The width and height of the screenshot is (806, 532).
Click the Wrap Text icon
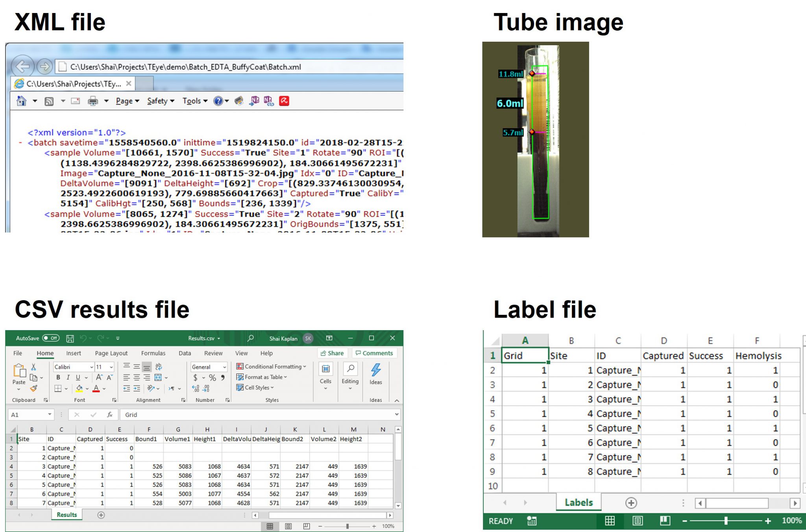click(159, 367)
